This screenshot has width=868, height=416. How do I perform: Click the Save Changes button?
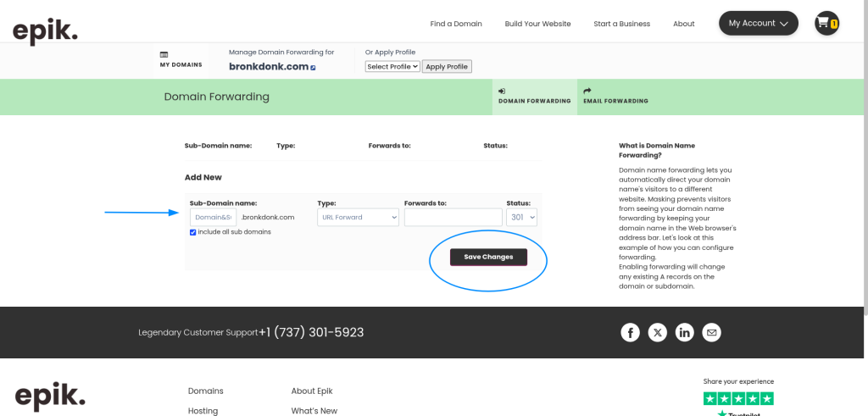click(488, 258)
